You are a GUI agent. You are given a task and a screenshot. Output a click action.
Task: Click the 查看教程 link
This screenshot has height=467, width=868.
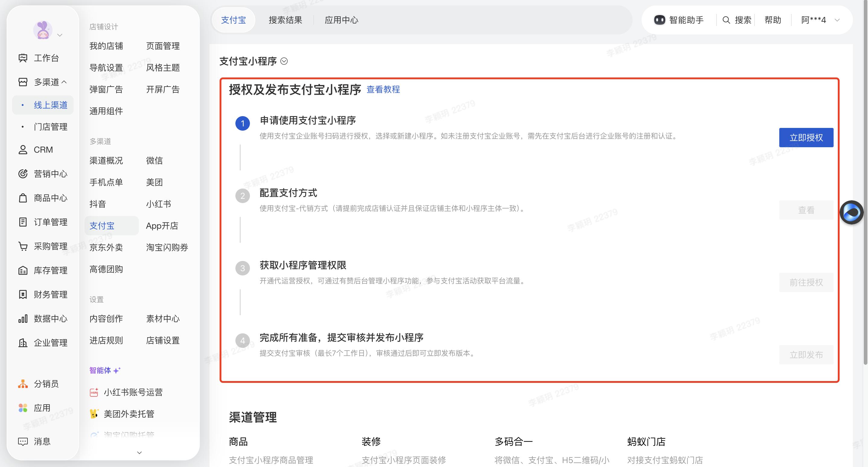pos(383,89)
